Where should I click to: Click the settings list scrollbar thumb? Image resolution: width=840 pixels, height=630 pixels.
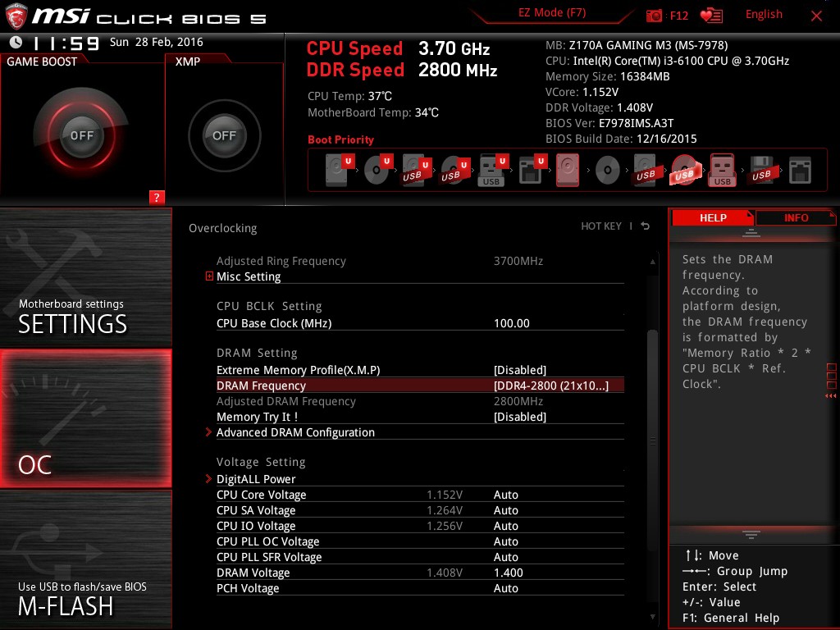point(652,440)
